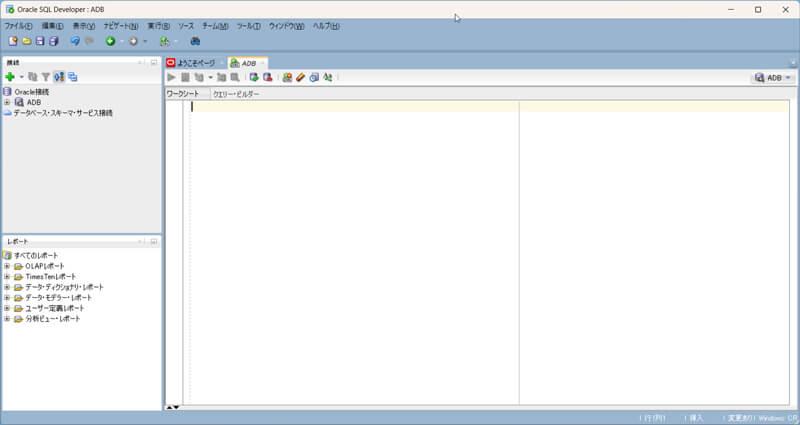800x425 pixels.
Task: Open the ツール menu
Action: [x=248, y=26]
